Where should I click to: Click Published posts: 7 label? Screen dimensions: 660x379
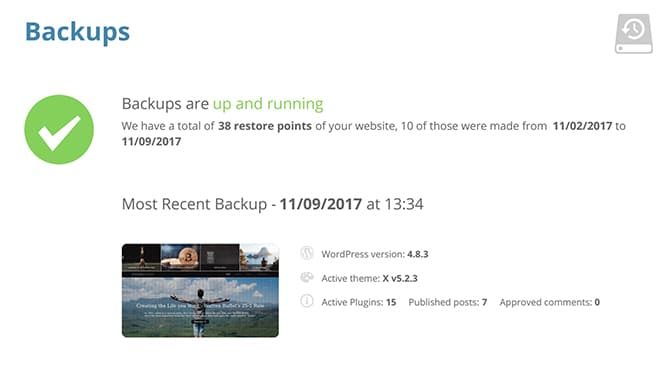pyautogui.click(x=447, y=302)
